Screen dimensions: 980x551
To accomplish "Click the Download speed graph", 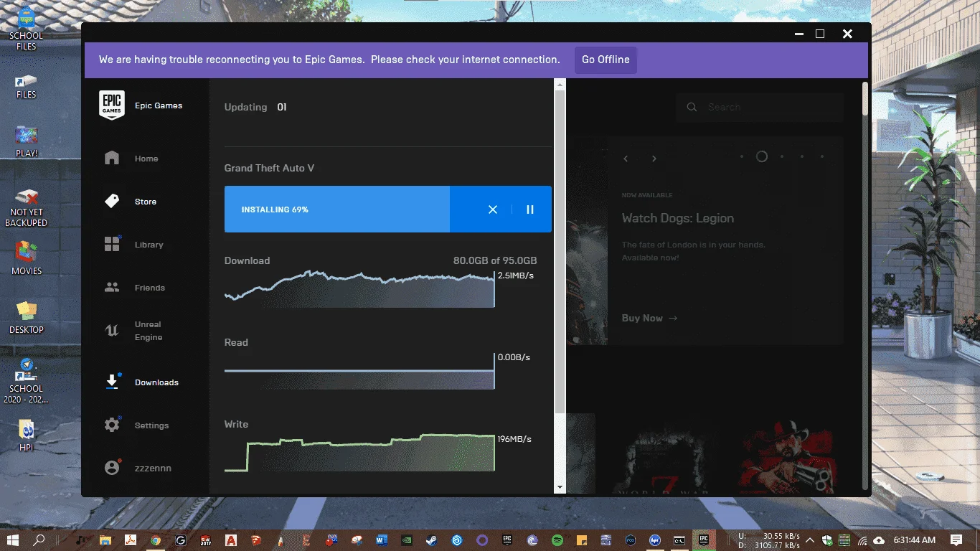I will tap(359, 288).
